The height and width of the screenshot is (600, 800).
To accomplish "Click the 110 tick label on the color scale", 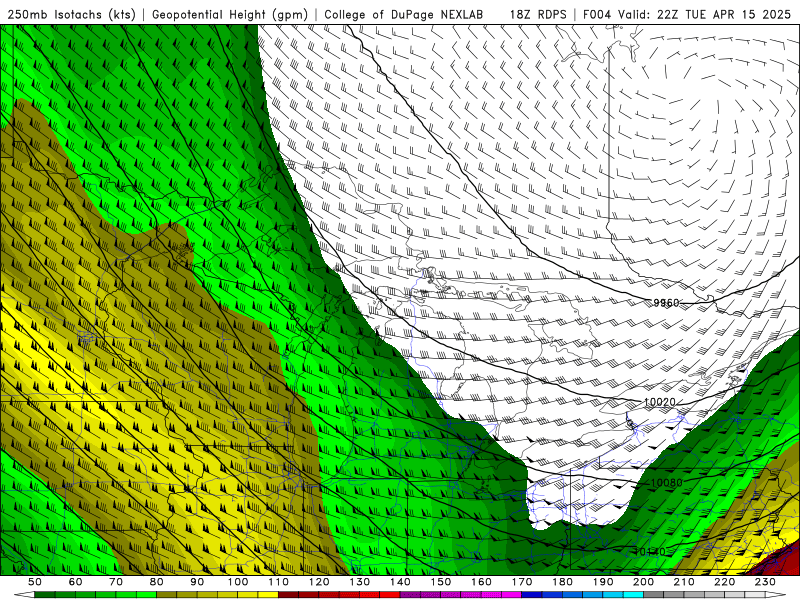I will tap(279, 582).
